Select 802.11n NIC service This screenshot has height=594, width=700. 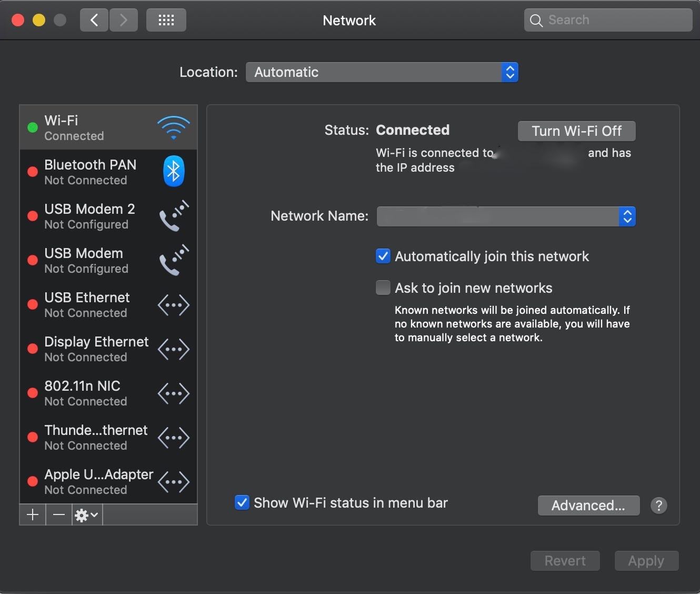(108, 393)
